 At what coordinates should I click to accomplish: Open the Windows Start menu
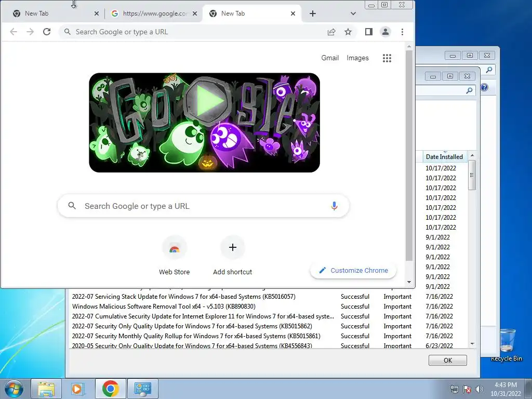(14, 389)
